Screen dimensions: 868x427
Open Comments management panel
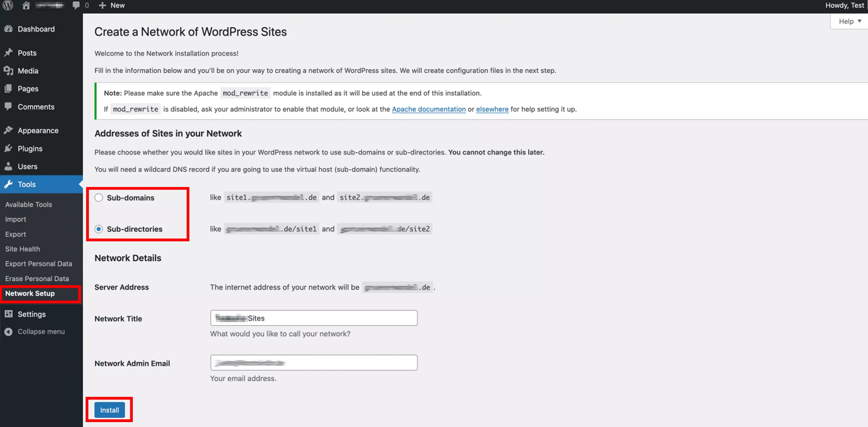click(x=36, y=106)
